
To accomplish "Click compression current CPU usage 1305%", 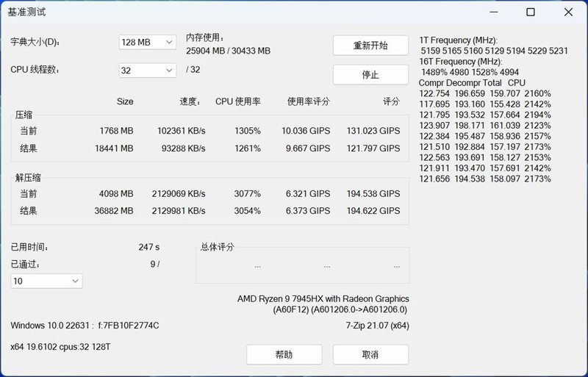I will coord(248,131).
